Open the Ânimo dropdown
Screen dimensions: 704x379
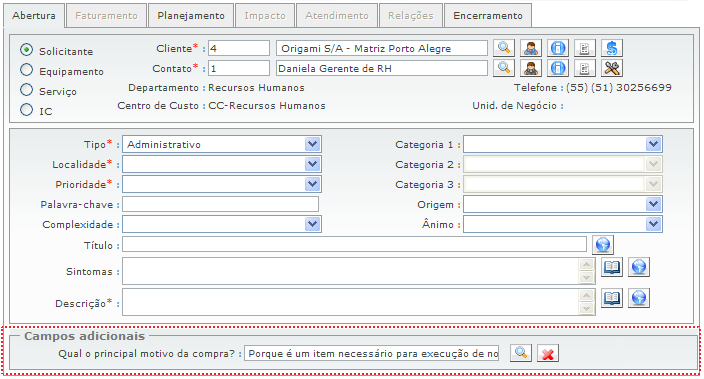563,224
